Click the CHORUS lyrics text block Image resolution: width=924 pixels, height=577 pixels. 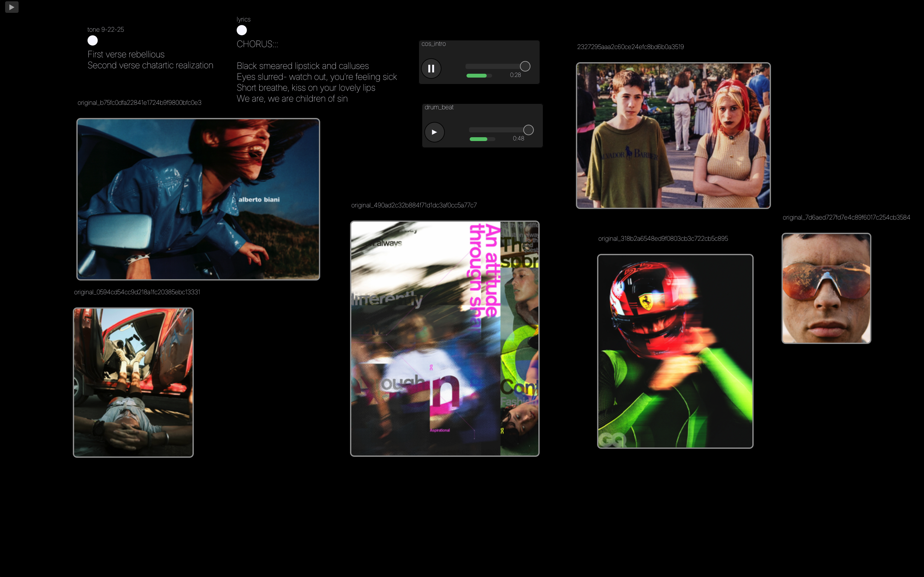click(317, 71)
